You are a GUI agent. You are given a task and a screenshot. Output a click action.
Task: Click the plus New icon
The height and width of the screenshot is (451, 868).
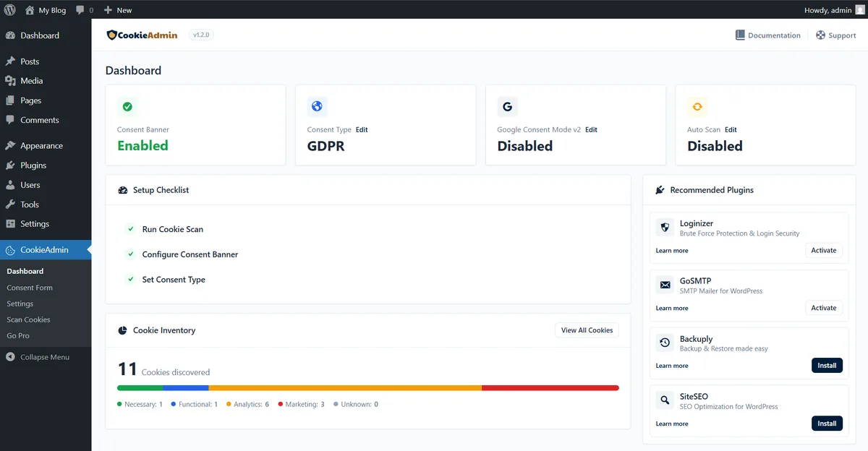tap(108, 10)
